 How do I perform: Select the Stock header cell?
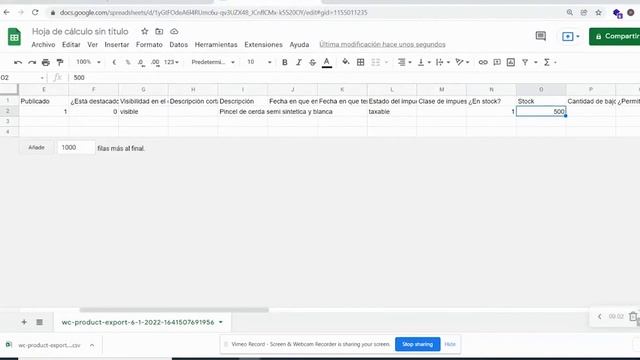[x=541, y=101]
